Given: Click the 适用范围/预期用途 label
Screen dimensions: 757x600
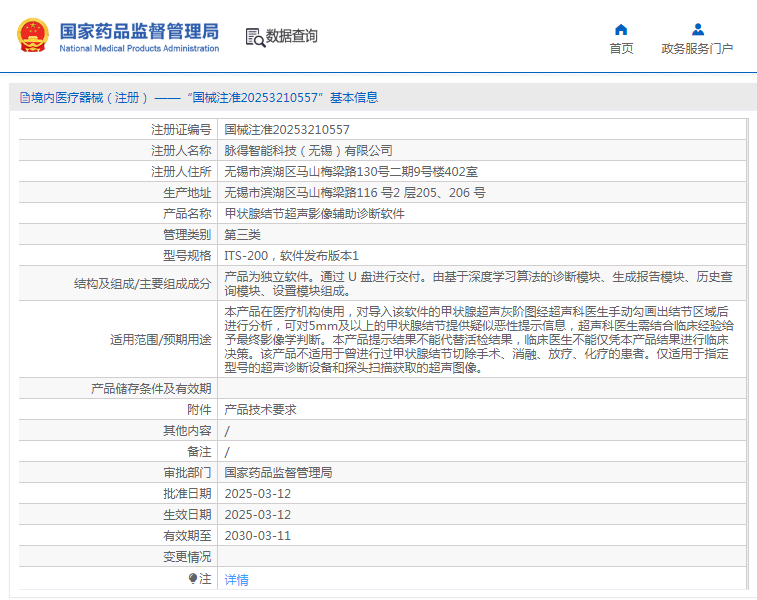Looking at the screenshot, I should click(x=161, y=340).
